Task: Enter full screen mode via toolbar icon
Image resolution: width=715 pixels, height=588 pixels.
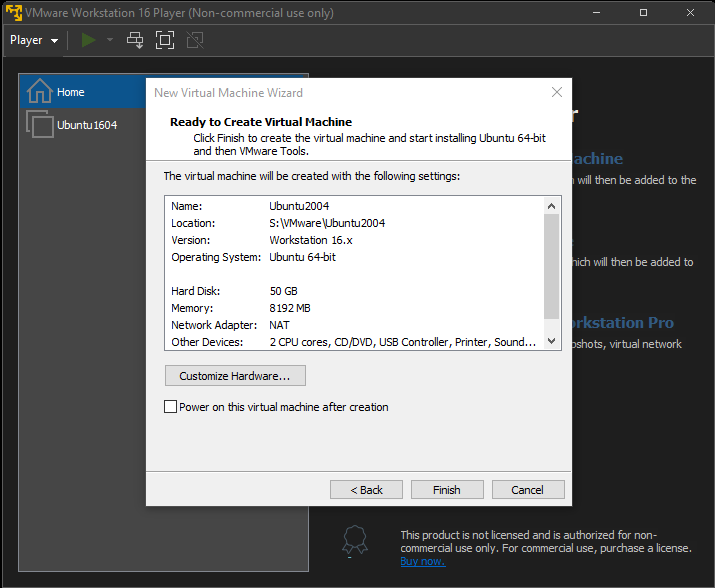Action: pyautogui.click(x=165, y=40)
